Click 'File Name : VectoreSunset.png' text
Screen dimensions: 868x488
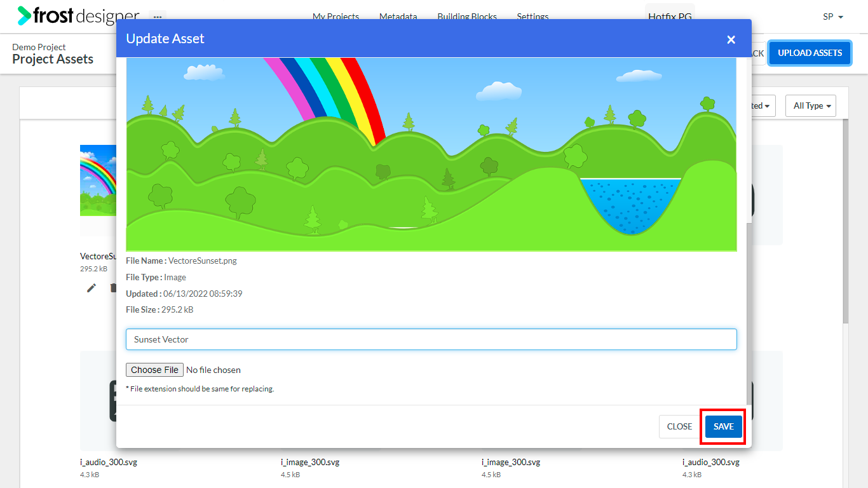[181, 261]
